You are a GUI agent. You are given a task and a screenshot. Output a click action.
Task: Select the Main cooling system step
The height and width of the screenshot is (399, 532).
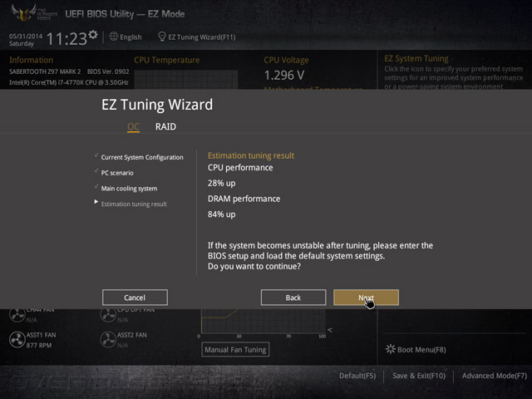coord(129,189)
